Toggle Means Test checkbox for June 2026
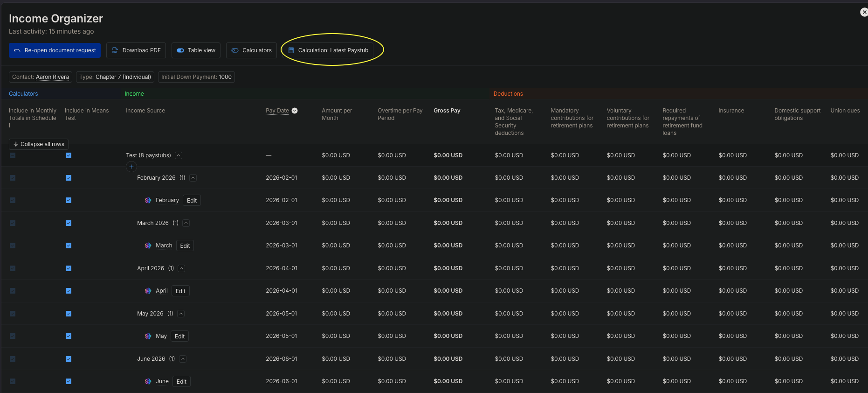The width and height of the screenshot is (868, 393). coord(69,359)
